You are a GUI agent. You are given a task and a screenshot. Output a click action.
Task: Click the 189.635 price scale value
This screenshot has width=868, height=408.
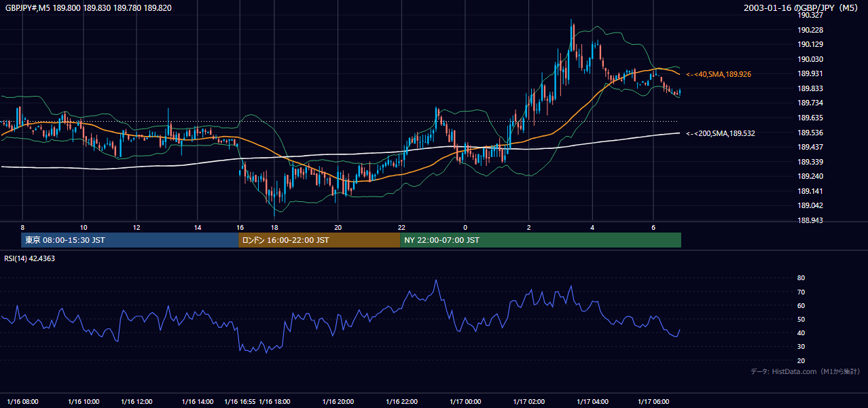click(x=810, y=118)
